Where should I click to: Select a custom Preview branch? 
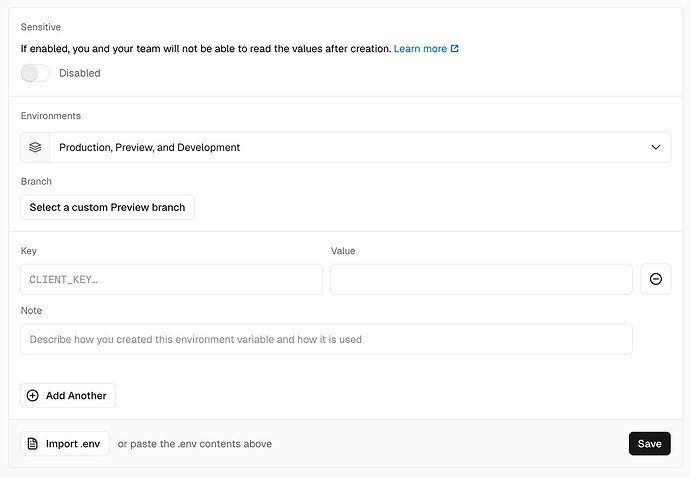click(107, 207)
